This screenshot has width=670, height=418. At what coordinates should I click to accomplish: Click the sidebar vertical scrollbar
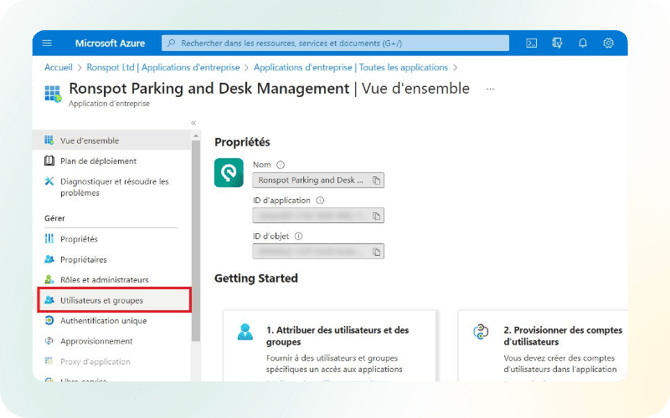point(196,241)
